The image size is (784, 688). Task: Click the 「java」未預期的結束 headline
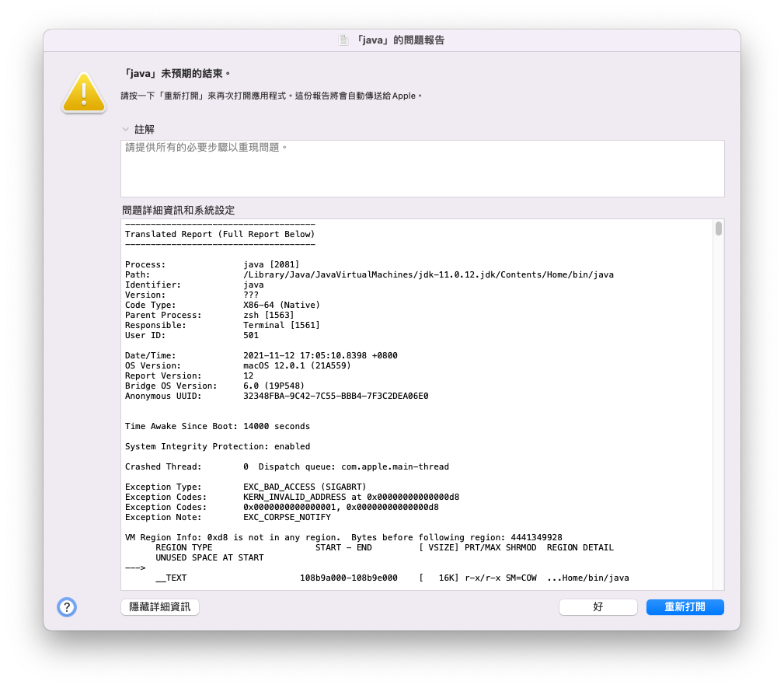[x=176, y=74]
